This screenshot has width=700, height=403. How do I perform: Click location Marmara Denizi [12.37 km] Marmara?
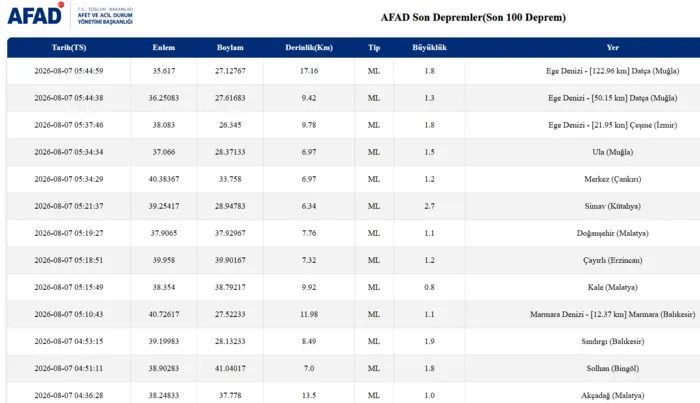(x=612, y=314)
